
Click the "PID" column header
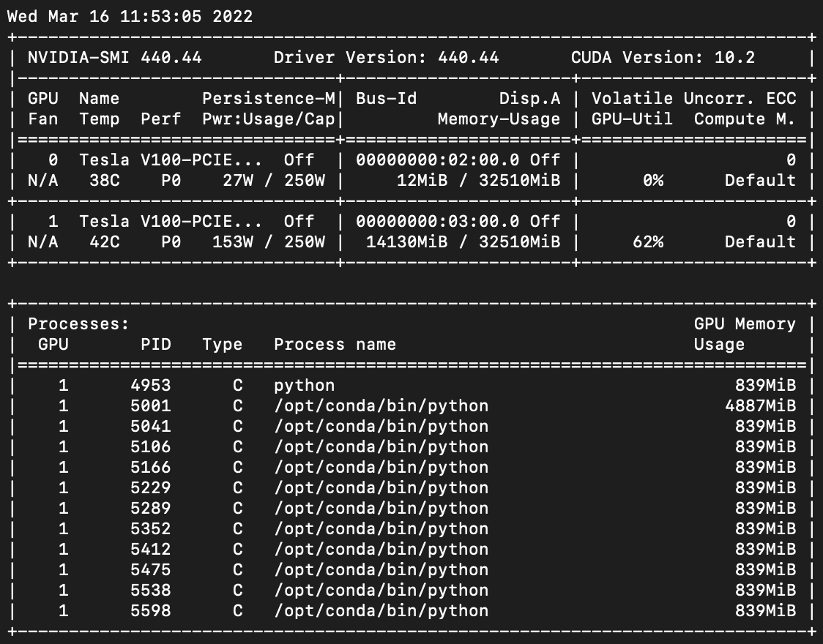[156, 344]
